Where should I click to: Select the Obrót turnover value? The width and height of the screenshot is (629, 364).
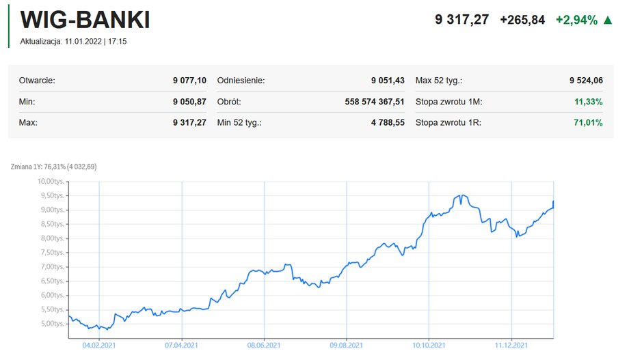coord(374,102)
